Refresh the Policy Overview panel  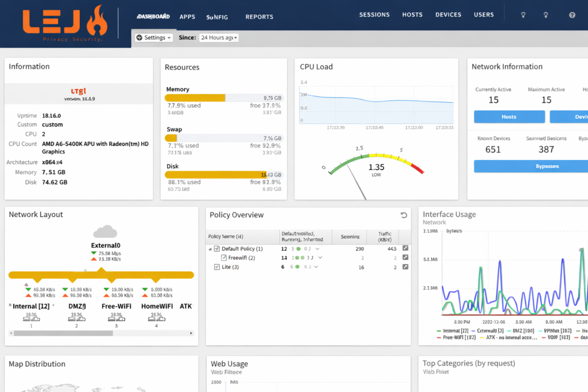point(404,215)
